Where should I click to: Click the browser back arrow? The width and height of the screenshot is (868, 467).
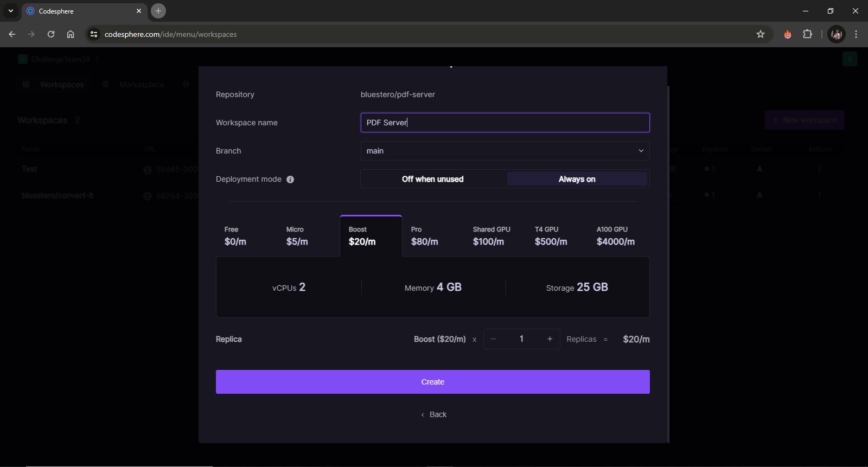tap(12, 34)
